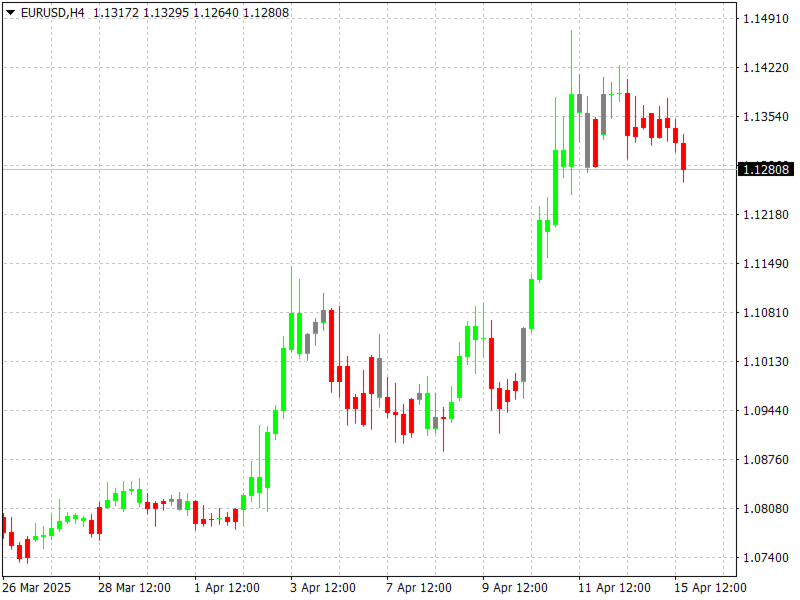Click the 1.10810 price scale label
This screenshot has height=600, width=800.
click(766, 313)
